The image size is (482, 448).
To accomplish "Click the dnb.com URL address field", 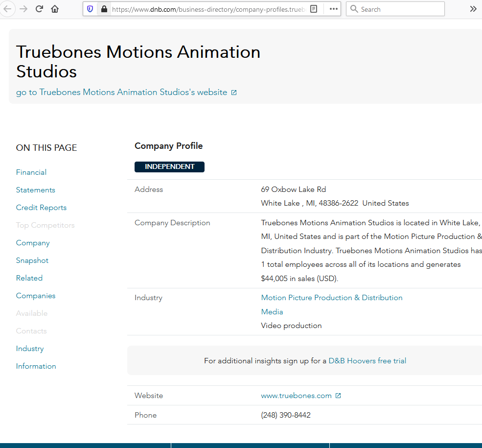I will pos(209,9).
